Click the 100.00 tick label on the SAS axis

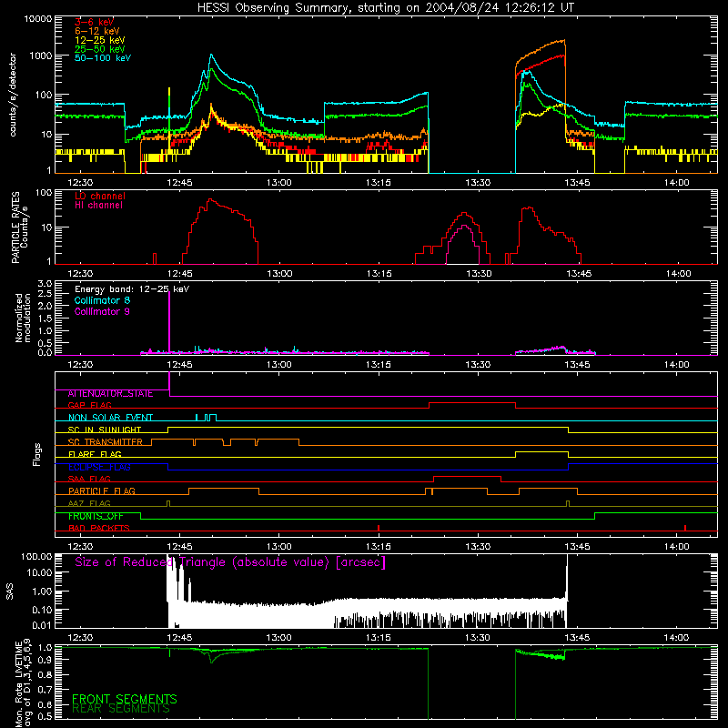pyautogui.click(x=36, y=557)
